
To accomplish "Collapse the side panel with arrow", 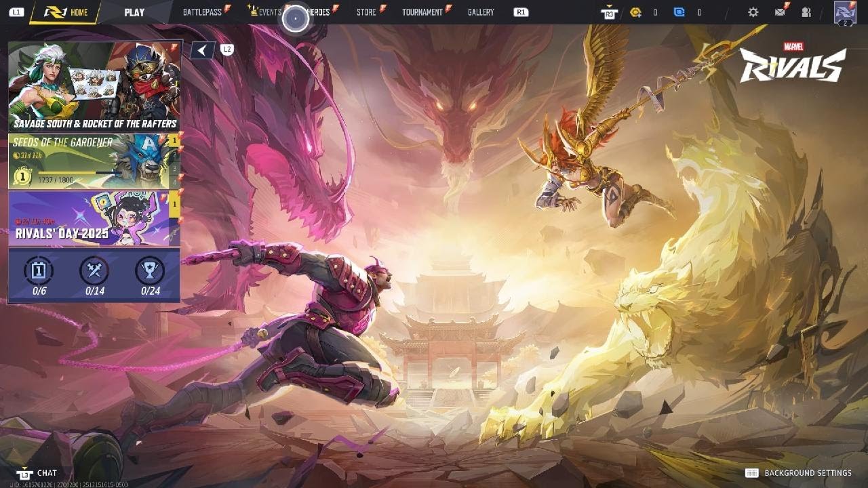I will [x=202, y=49].
